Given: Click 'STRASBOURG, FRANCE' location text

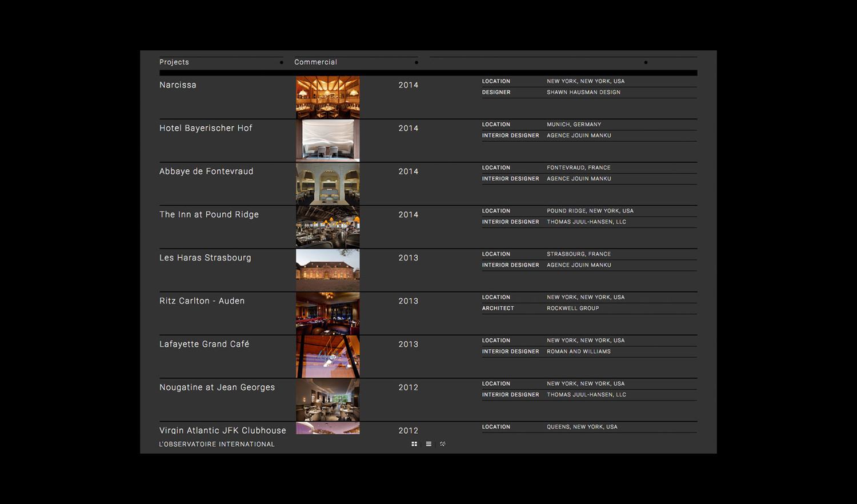Looking at the screenshot, I should click(x=579, y=254).
